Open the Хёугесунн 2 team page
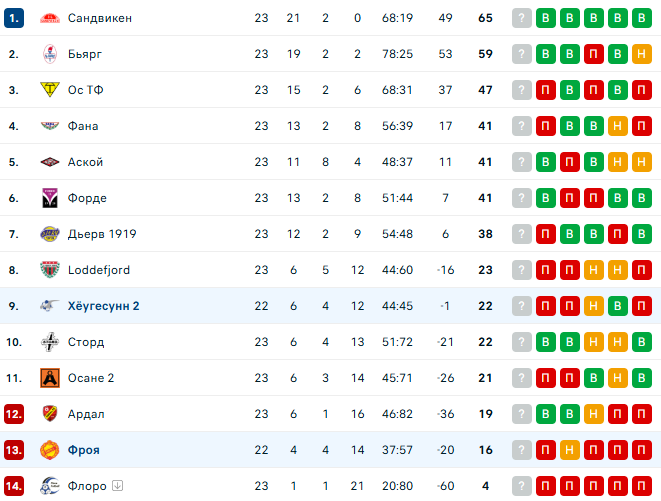Image resolution: width=661 pixels, height=501 pixels. tap(104, 306)
